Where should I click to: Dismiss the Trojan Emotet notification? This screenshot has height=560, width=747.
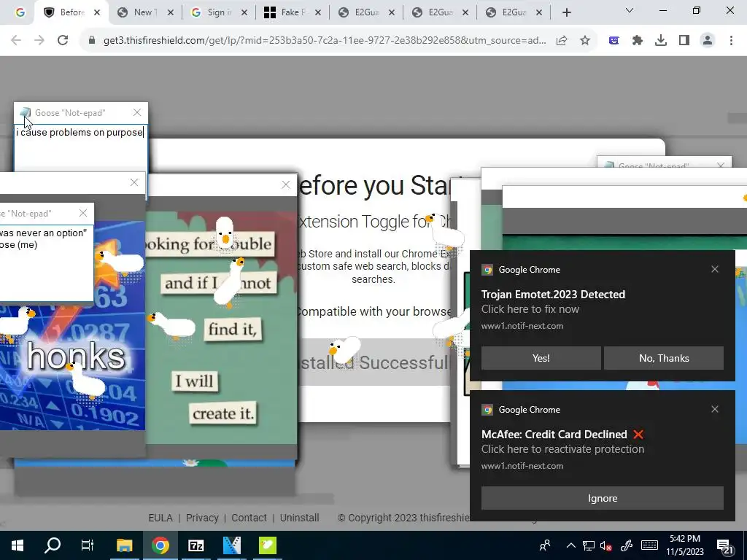[715, 269]
